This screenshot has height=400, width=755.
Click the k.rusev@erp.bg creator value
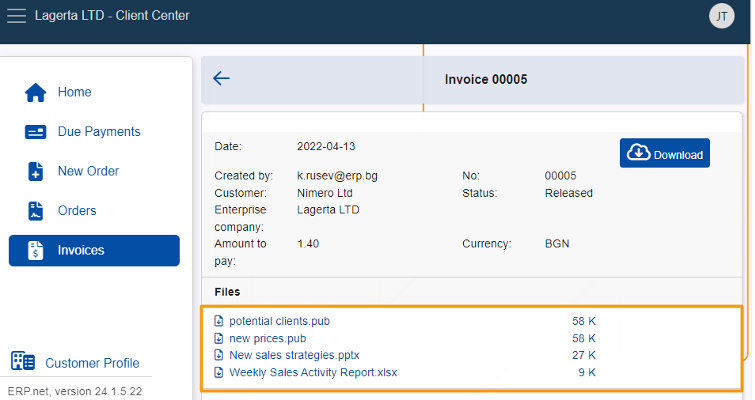click(x=337, y=176)
